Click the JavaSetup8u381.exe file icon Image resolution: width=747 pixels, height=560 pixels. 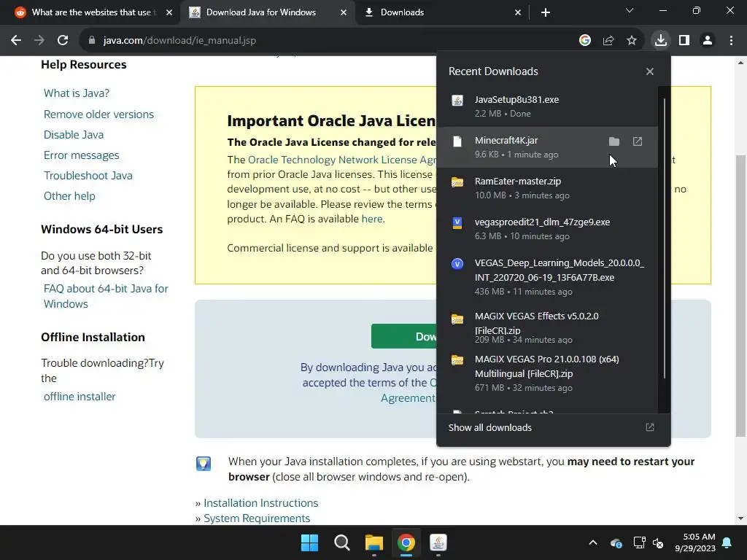(x=457, y=101)
